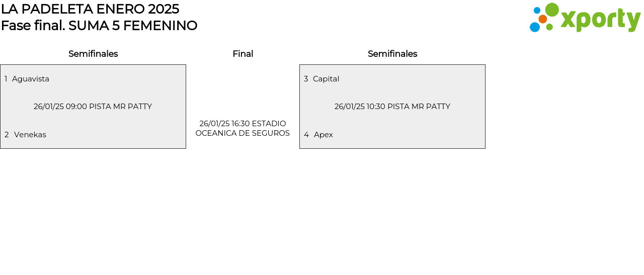Click the final's 16:30 Estadio Oceanica schedule
644x275 pixels.
(243, 128)
